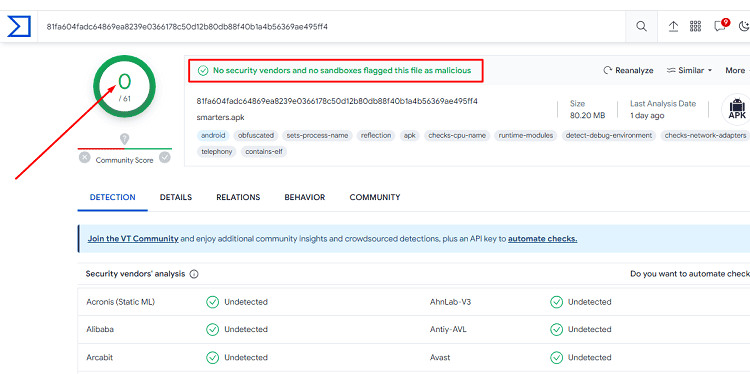Open the COMMUNITY tab
This screenshot has height=374, width=750.
[x=375, y=197]
